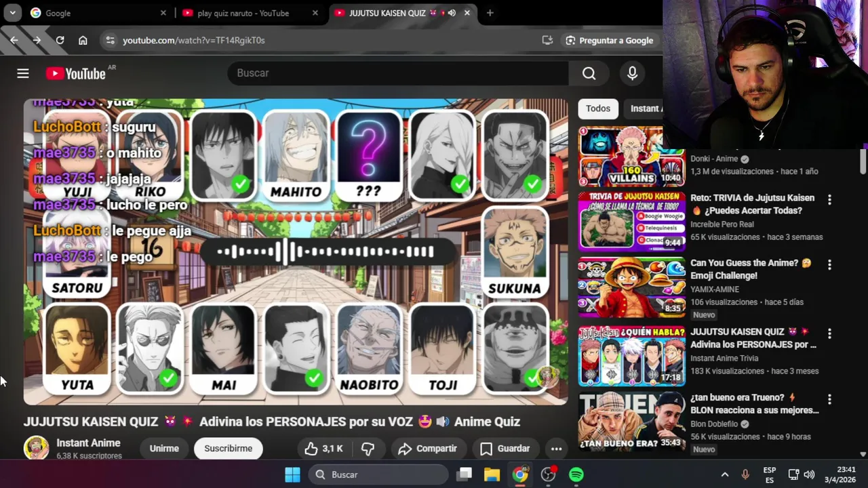Open the browser home page

(x=83, y=40)
